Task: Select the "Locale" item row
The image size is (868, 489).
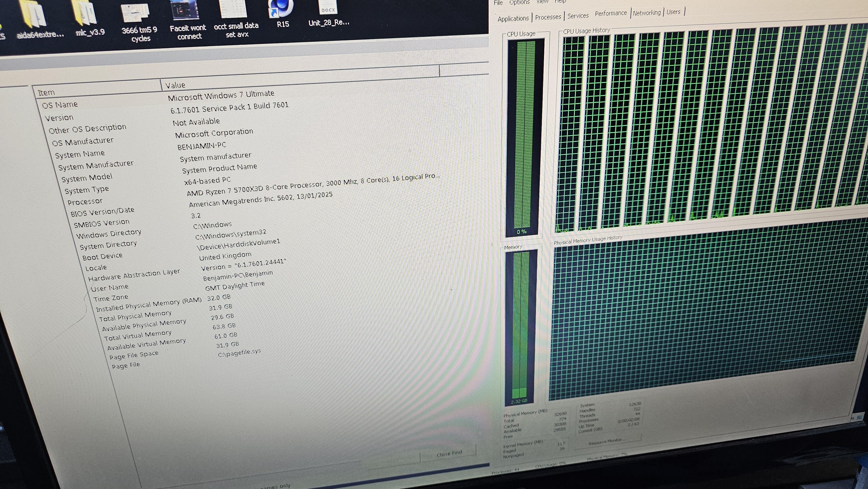Action: [96, 268]
